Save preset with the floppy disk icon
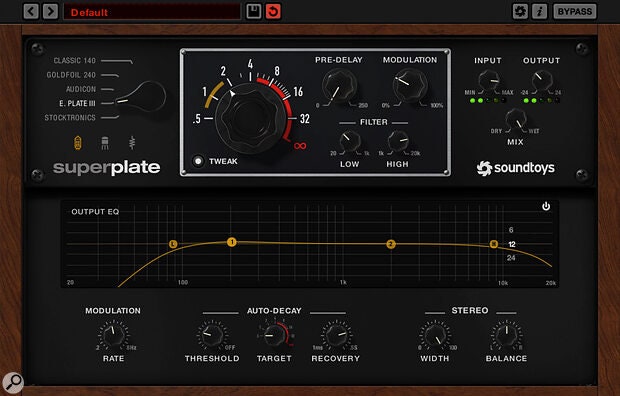 [253, 11]
